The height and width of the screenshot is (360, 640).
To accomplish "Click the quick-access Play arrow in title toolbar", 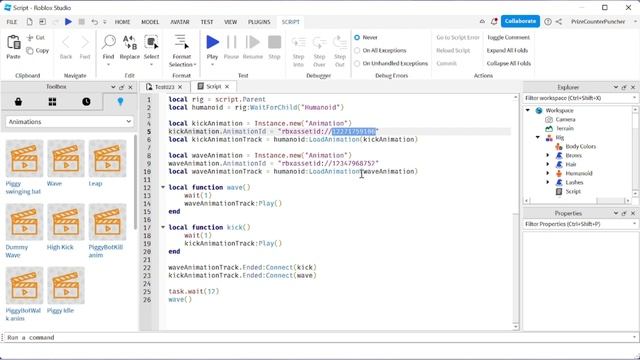I will pos(68,22).
